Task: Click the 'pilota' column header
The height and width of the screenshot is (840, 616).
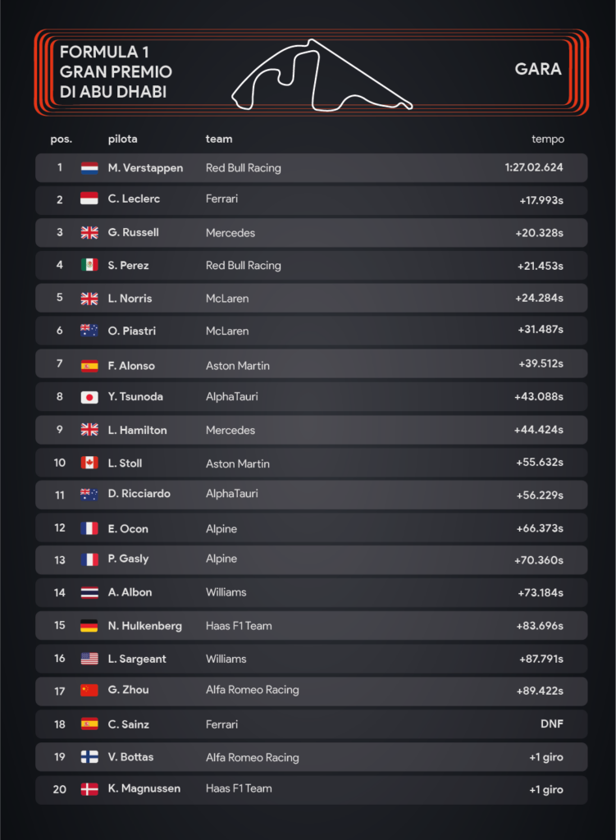Action: pyautogui.click(x=123, y=139)
